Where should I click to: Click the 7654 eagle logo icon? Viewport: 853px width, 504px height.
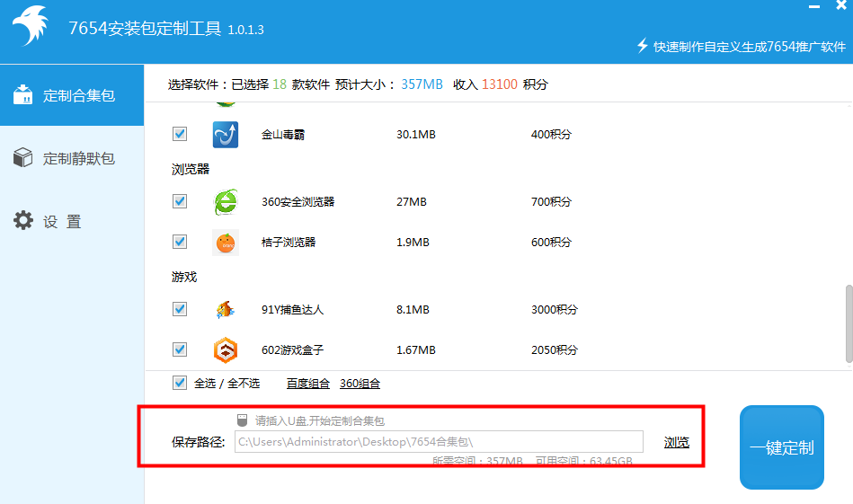coord(32,31)
